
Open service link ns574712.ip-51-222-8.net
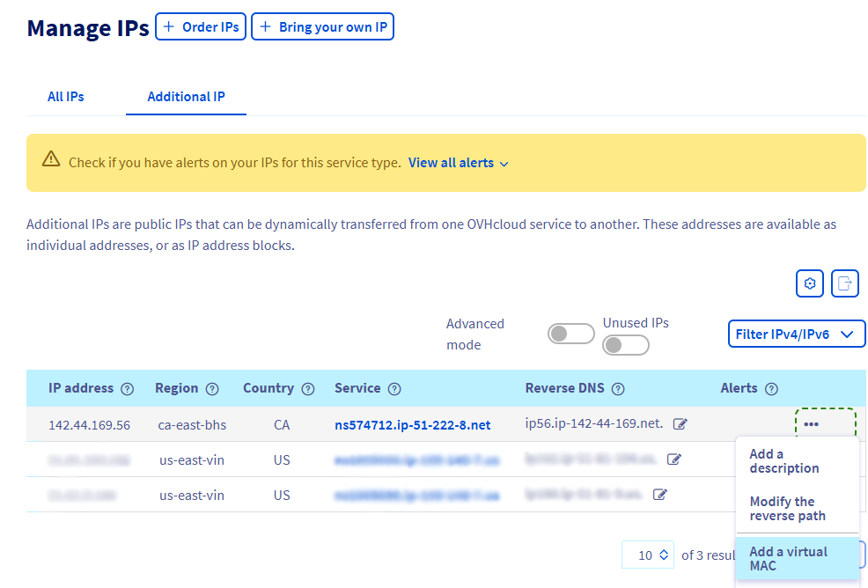click(x=412, y=424)
